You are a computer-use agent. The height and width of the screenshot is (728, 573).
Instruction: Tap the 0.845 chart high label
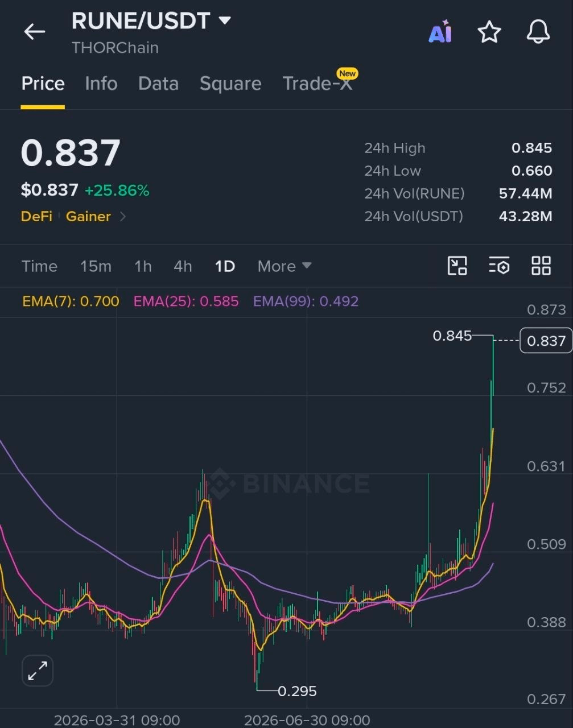[452, 336]
